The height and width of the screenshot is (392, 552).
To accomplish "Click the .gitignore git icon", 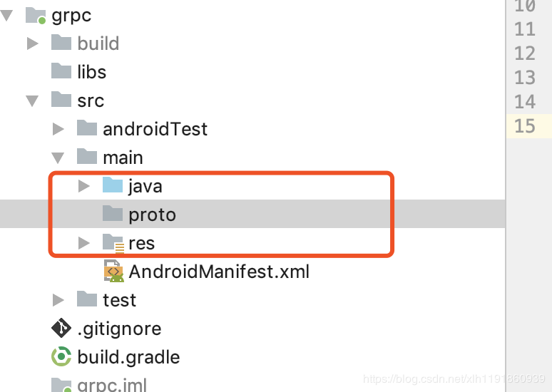I will click(61, 328).
